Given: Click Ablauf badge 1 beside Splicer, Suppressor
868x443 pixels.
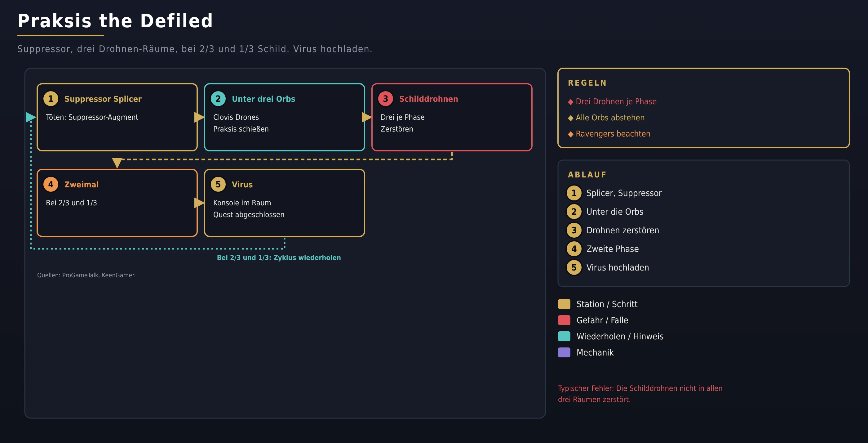Looking at the screenshot, I should pyautogui.click(x=574, y=193).
